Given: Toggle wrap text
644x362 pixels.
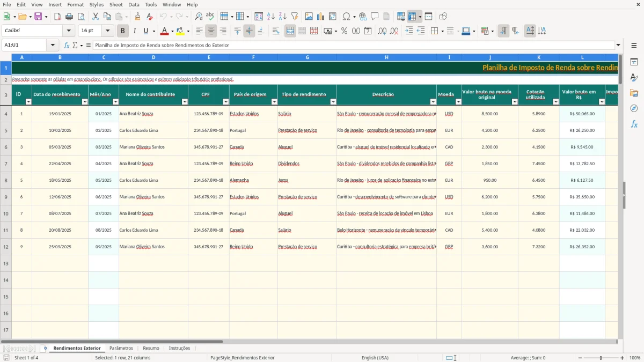Looking at the screenshot, I should click(276, 31).
